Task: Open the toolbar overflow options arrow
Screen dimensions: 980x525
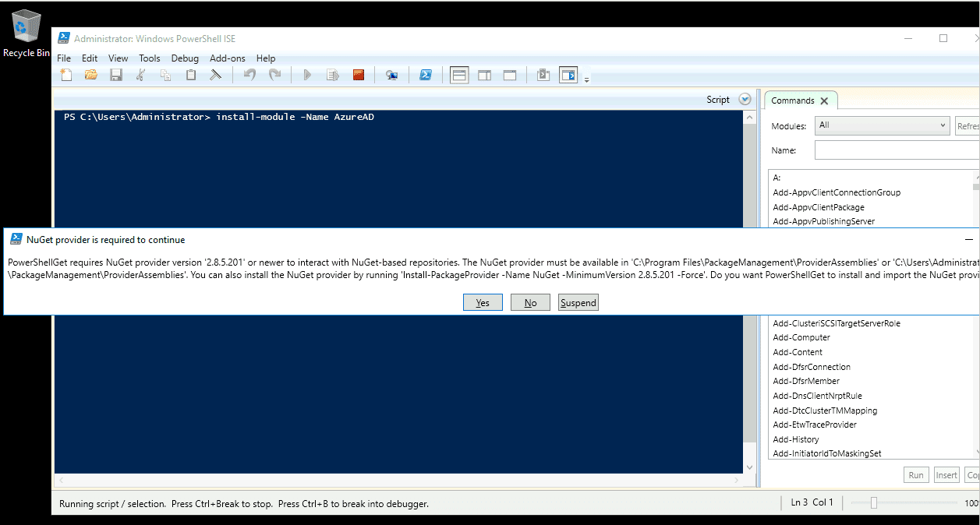Action: pos(586,79)
